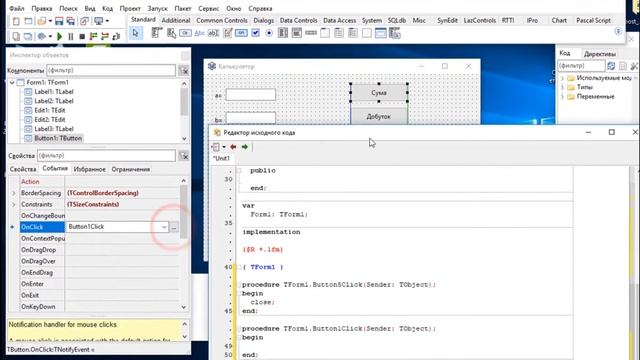Pick the TRadioButton component in the palette
Viewport: 640px width, 360px height.
(269, 33)
